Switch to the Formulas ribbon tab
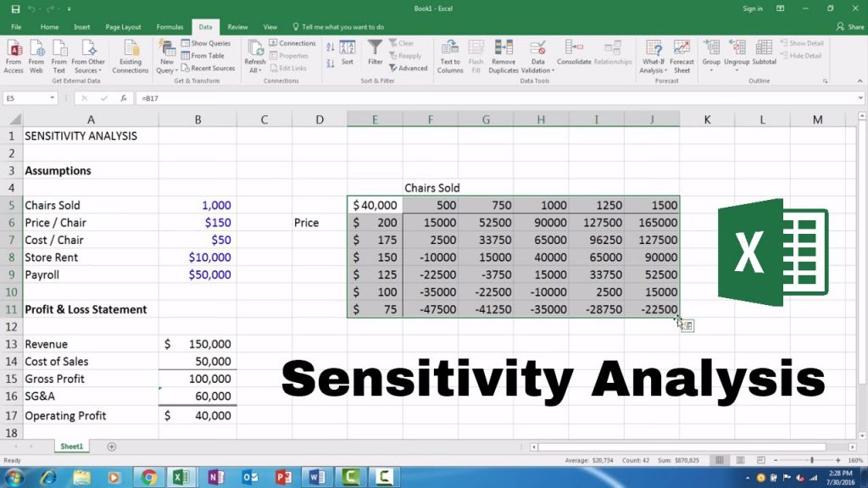868x488 pixels. 170,26
